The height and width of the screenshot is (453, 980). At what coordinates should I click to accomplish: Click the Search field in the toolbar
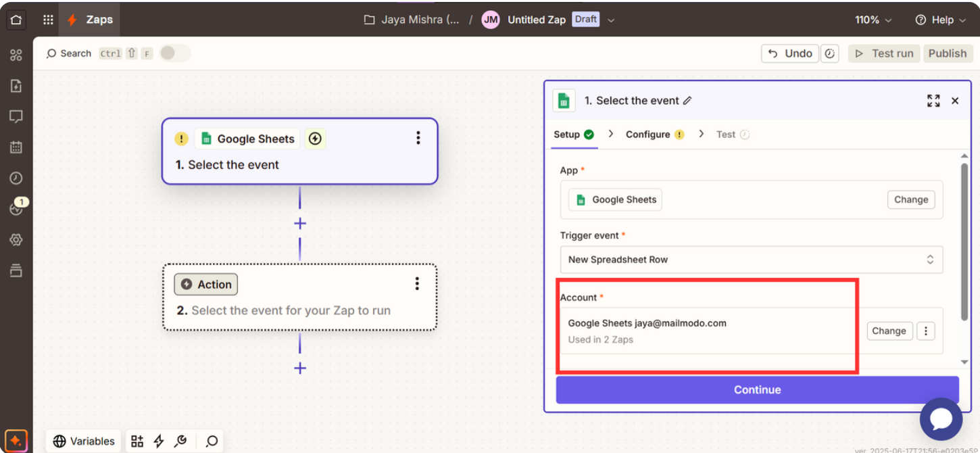coord(68,53)
